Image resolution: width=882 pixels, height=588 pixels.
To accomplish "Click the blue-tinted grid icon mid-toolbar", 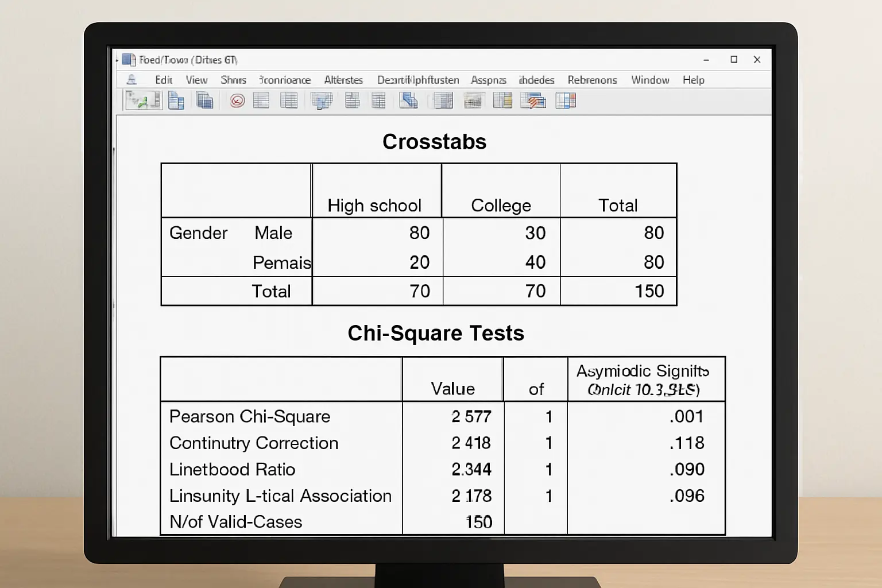I will (322, 100).
